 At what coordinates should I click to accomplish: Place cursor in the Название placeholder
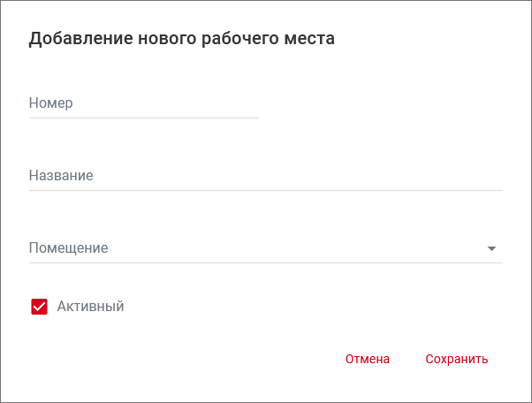(61, 176)
